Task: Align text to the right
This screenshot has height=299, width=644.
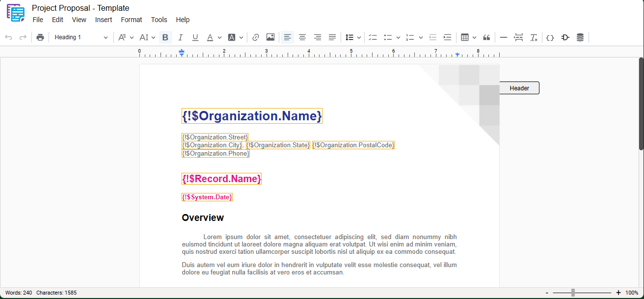Action: 318,37
